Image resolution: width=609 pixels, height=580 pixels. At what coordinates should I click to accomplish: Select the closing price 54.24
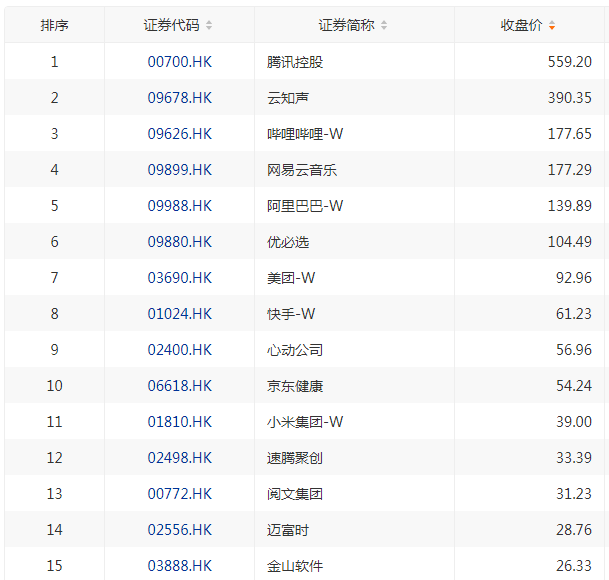click(x=574, y=386)
